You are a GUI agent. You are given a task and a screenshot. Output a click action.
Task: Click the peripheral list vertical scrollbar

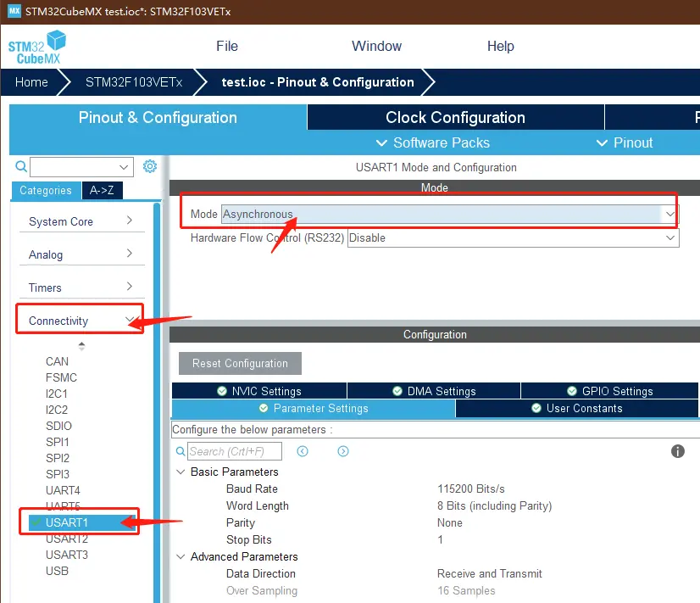point(157,402)
